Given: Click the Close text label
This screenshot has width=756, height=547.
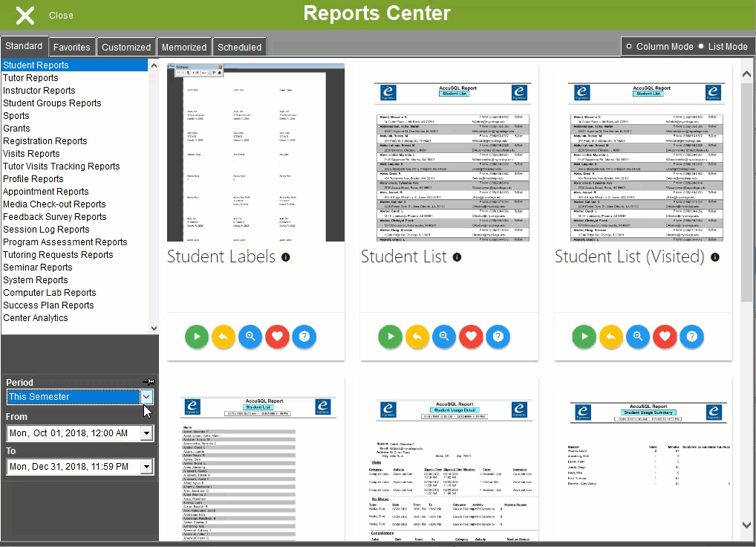Looking at the screenshot, I should point(61,16).
